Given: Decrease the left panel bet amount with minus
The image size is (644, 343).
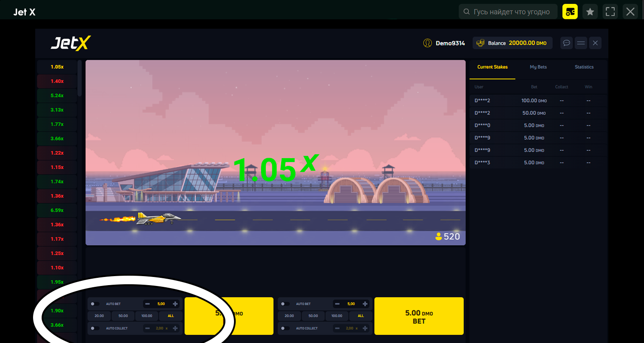Looking at the screenshot, I should click(148, 304).
